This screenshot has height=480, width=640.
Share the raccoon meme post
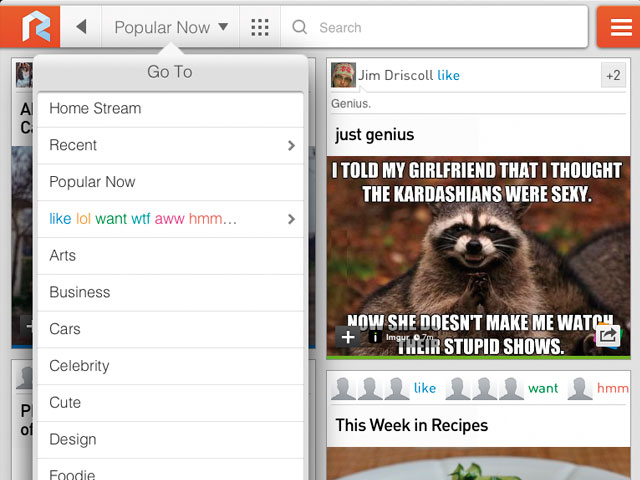click(x=607, y=336)
